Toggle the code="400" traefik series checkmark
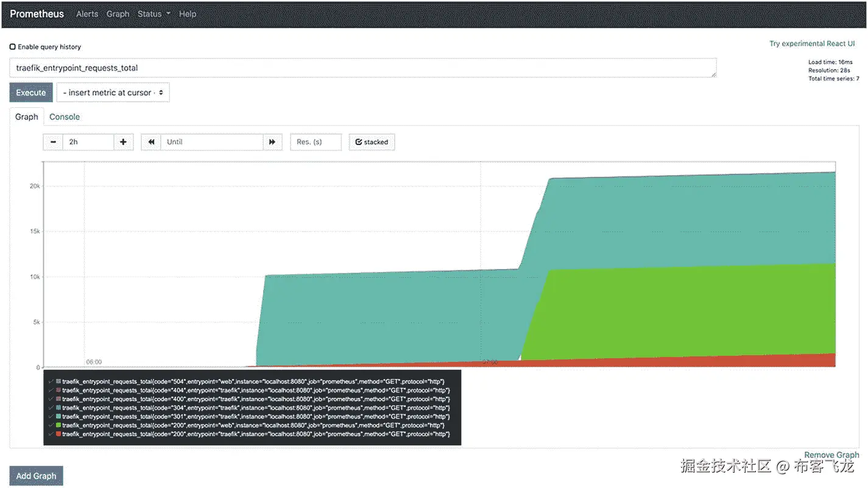 (51, 398)
